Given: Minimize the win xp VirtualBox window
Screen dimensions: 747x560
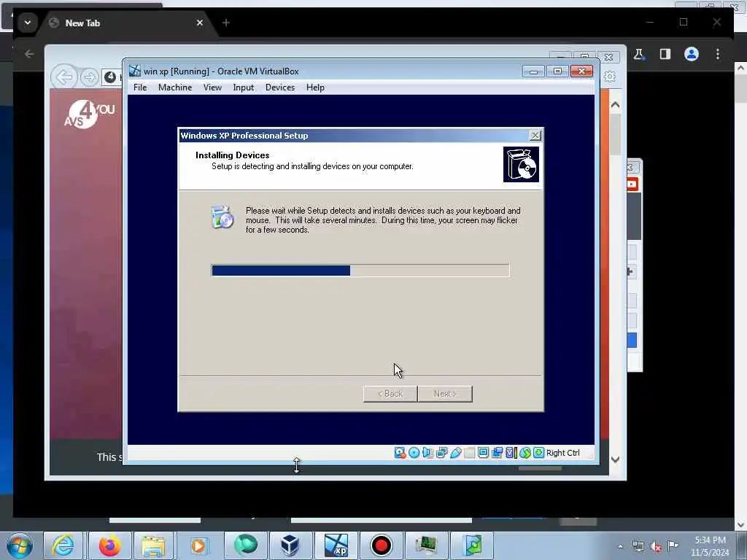Looking at the screenshot, I should [x=533, y=71].
